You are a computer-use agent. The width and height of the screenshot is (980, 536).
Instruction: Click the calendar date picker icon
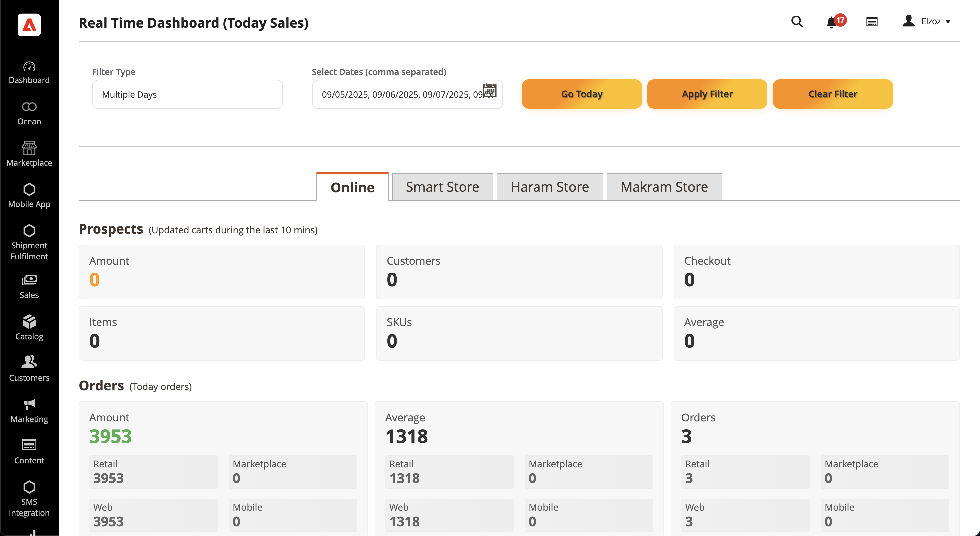(489, 91)
